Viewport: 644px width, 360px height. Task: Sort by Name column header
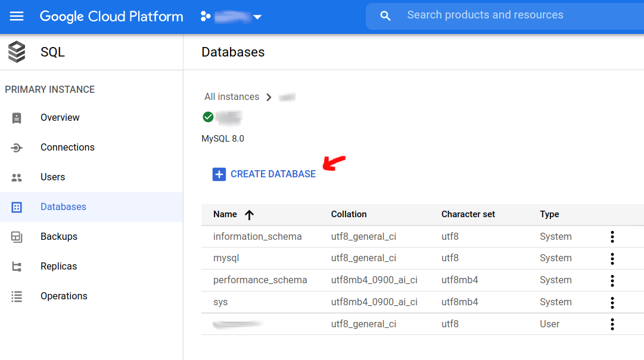(225, 214)
